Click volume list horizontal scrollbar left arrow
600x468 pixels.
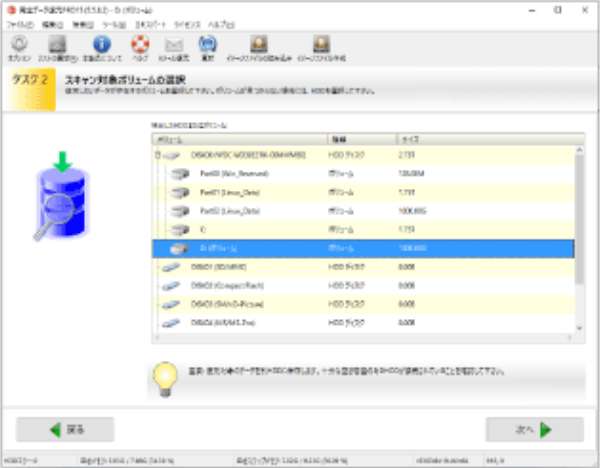coord(157,338)
